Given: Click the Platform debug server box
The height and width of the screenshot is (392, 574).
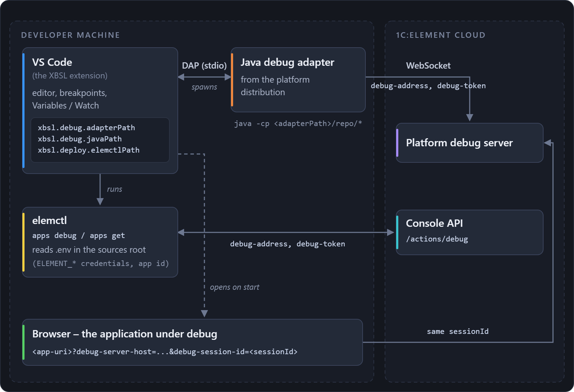Looking at the screenshot, I should point(470,143).
